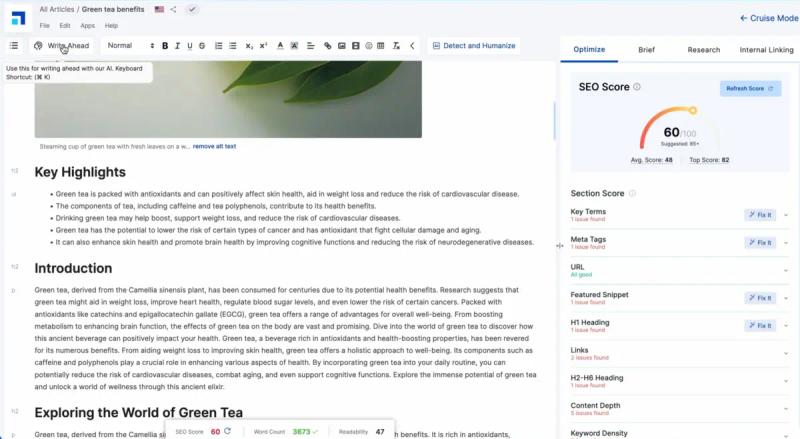Screen dimensions: 800x439
Task: Click the Section Score info icon
Action: point(632,193)
